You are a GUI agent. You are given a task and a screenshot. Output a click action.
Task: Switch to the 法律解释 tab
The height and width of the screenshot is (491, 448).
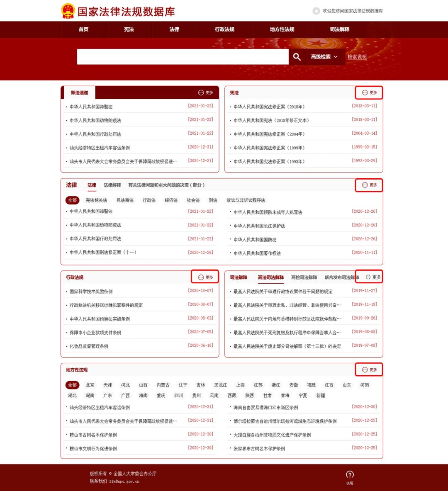[112, 185]
